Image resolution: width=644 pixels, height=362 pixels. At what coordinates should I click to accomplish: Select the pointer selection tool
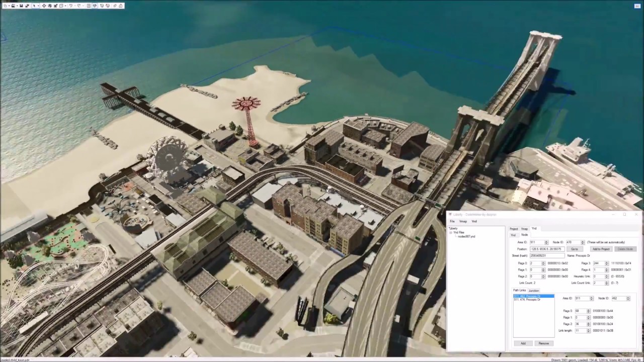pos(34,6)
